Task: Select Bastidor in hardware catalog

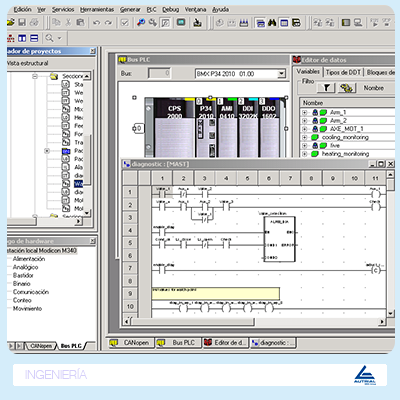Action: (23, 276)
